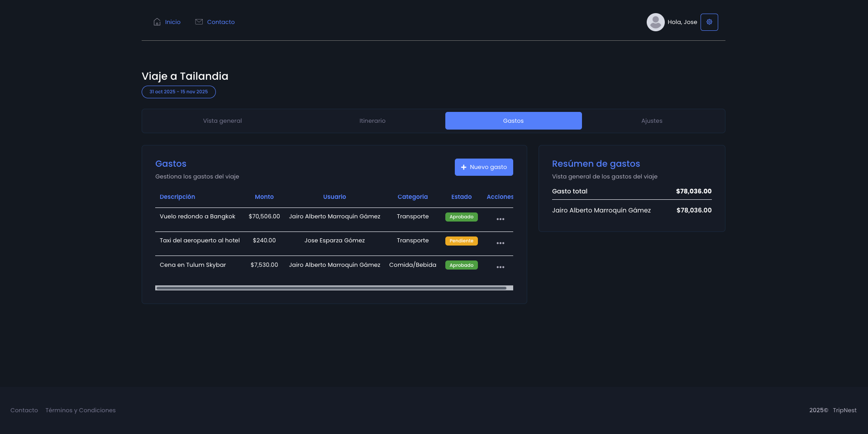Open settings with the gear icon
The width and height of the screenshot is (868, 434).
tap(709, 22)
